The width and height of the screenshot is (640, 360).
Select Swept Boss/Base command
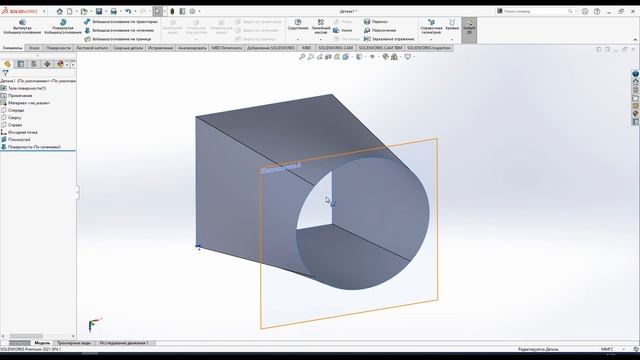pos(121,22)
